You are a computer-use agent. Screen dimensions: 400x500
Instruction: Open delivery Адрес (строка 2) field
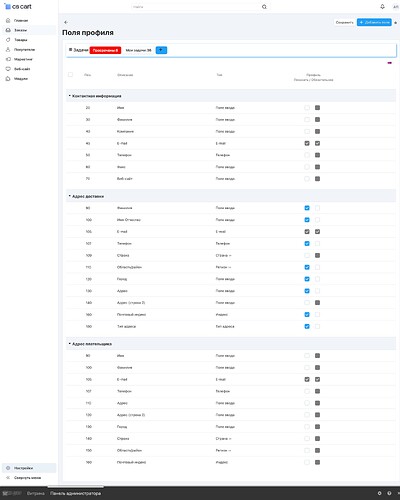[x=131, y=303]
